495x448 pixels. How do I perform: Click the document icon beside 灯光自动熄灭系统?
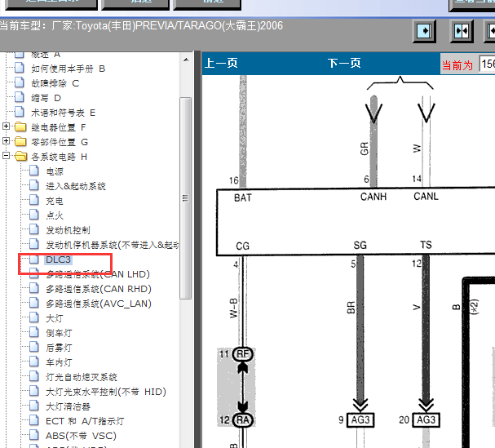click(34, 377)
